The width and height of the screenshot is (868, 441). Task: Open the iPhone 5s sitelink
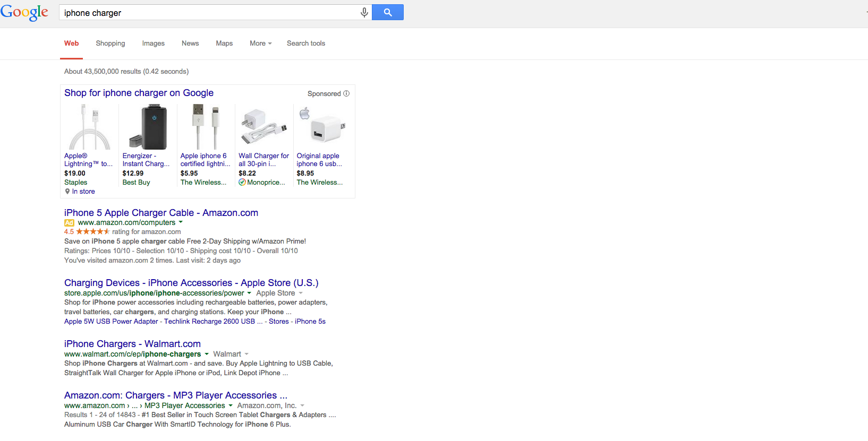pos(310,322)
